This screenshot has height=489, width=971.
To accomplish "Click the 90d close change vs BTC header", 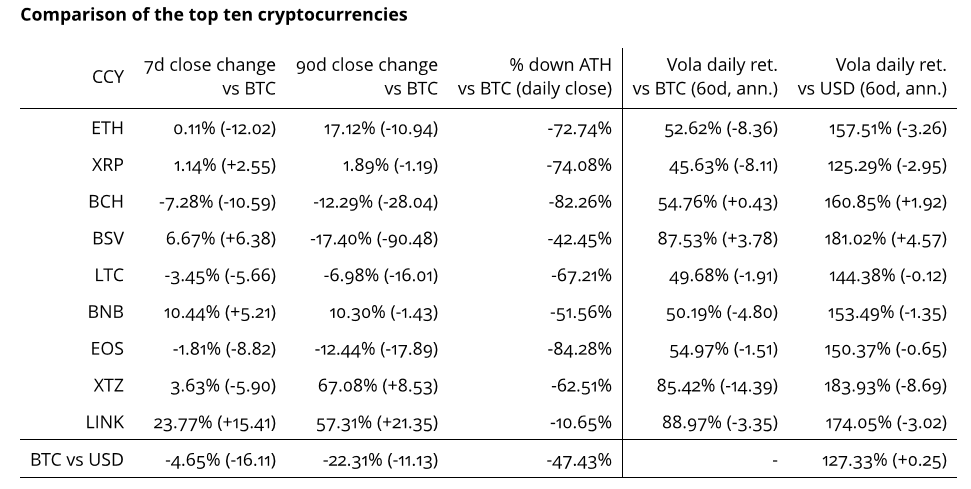I will click(367, 77).
